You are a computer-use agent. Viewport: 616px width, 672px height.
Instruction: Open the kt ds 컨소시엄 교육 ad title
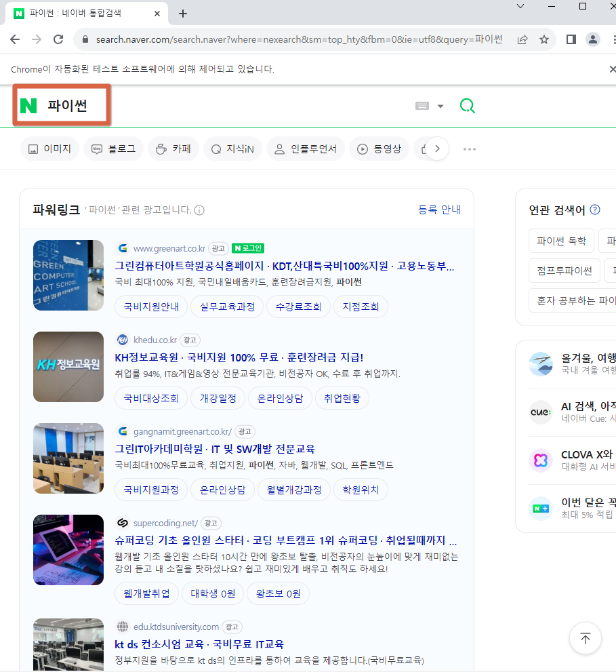(x=199, y=644)
